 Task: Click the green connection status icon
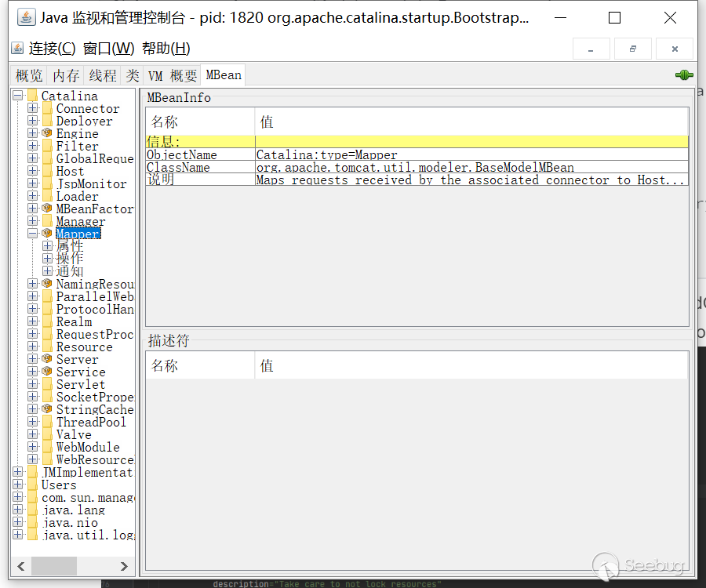point(683,75)
